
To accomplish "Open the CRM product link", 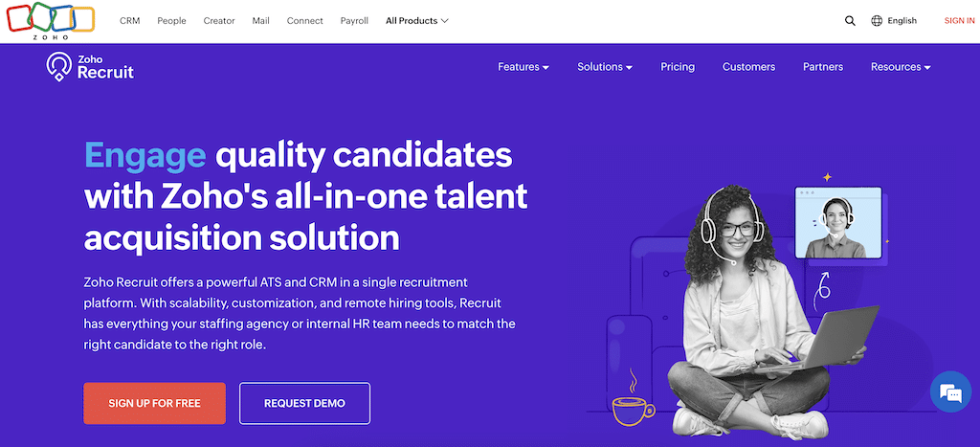I will 130,21.
